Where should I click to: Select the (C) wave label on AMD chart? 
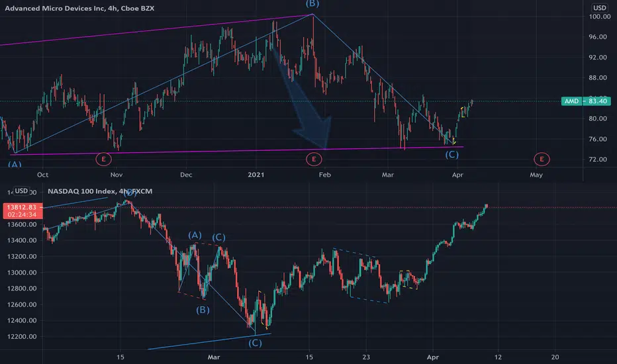pos(451,155)
